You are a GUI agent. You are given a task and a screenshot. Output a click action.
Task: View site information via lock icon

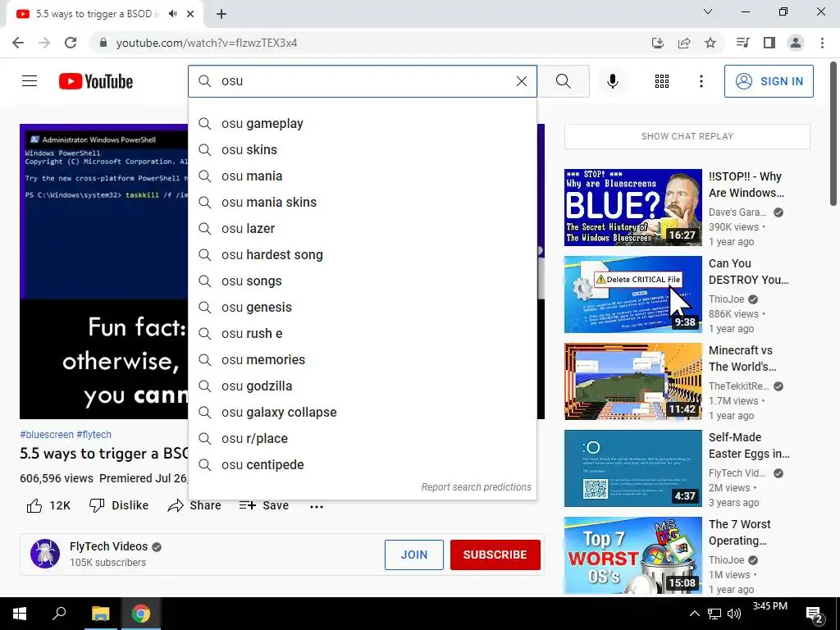(103, 43)
